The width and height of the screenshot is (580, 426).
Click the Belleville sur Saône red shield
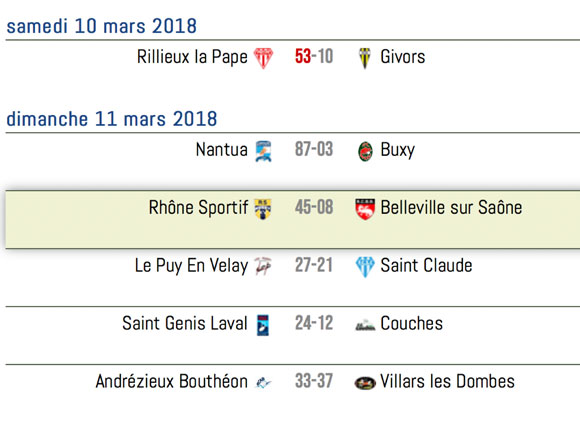(x=365, y=209)
